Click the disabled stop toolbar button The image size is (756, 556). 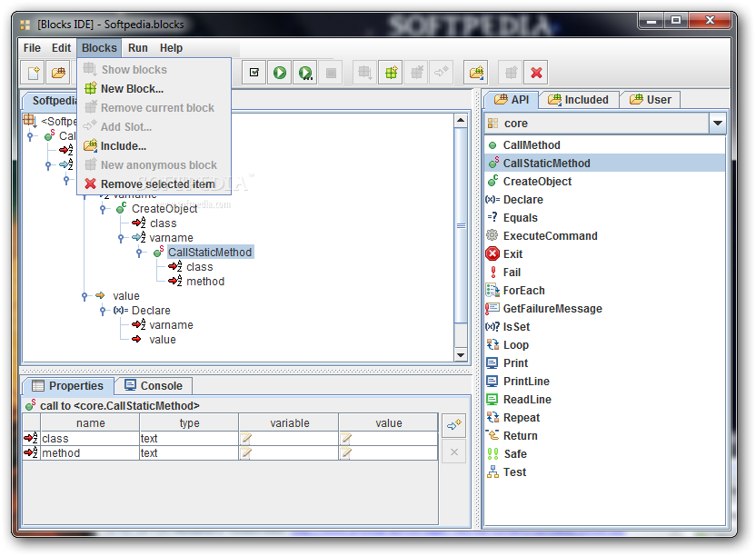point(331,73)
